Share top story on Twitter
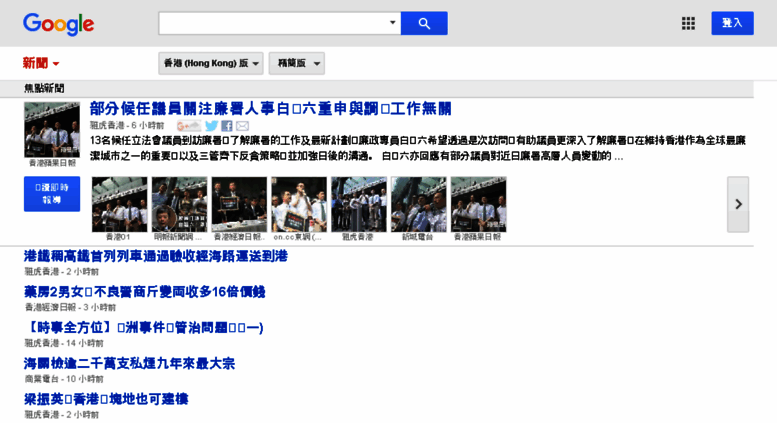 (x=212, y=126)
